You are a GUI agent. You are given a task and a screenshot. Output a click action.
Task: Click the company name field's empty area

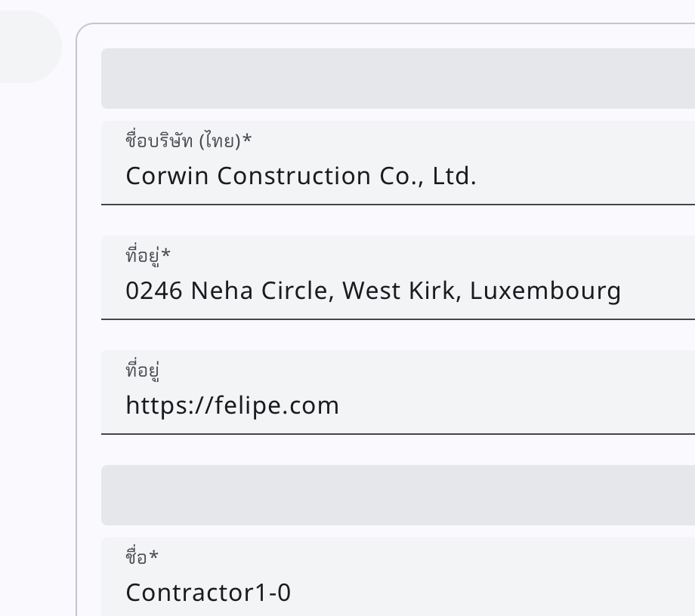[x=589, y=176]
